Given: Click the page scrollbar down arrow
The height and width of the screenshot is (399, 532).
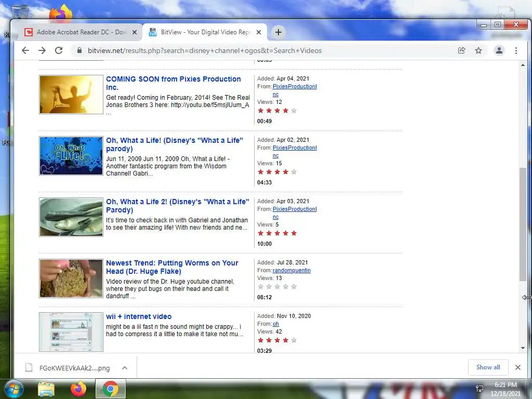Looking at the screenshot, I should click(x=523, y=348).
